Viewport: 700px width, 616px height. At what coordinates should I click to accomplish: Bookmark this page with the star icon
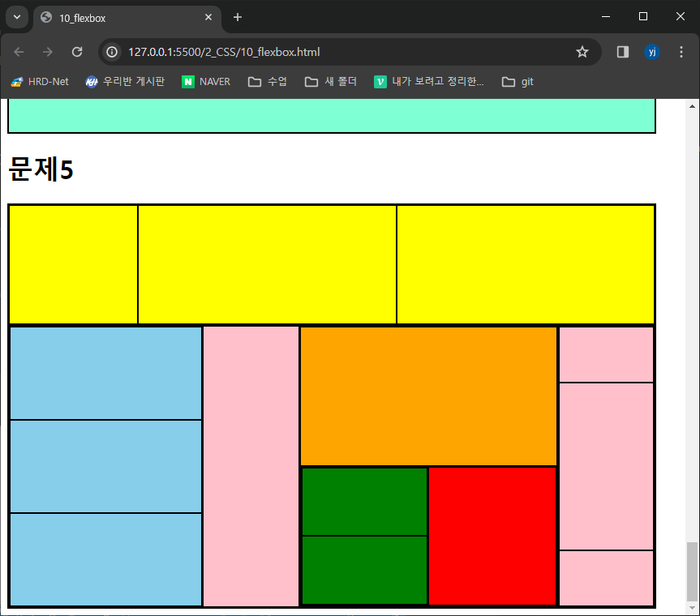point(582,51)
